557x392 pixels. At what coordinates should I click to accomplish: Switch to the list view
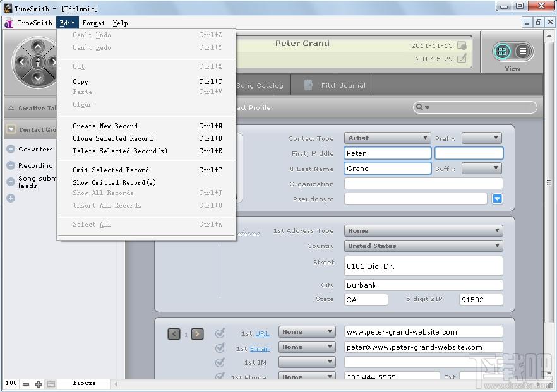click(x=523, y=52)
